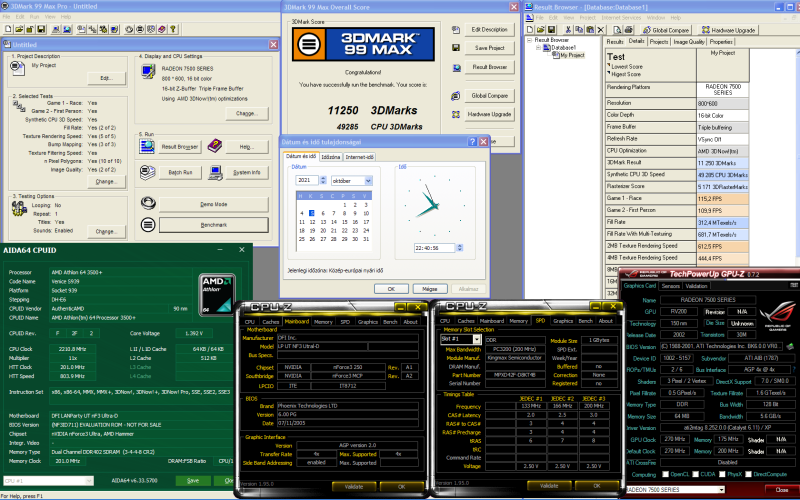Click the floppy icon beside Save Project
Viewport: 800px width, 500px height.
pos(456,48)
